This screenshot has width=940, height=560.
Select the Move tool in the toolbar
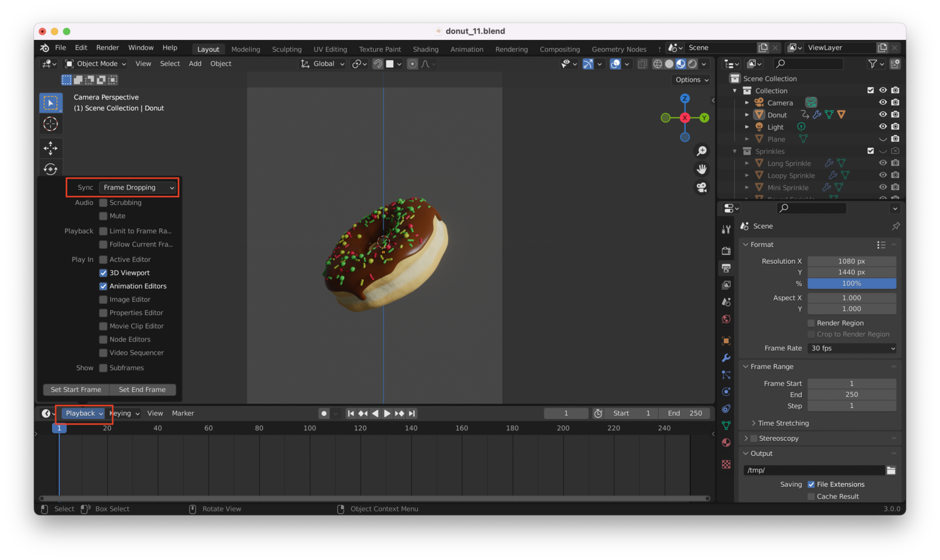click(51, 148)
